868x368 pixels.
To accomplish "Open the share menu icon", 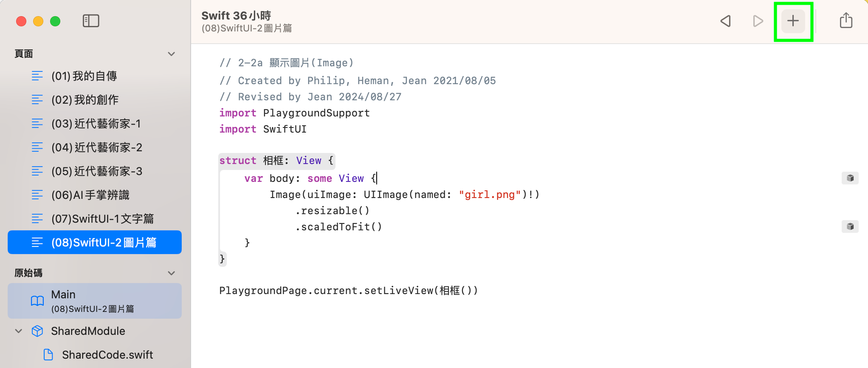I will coord(846,20).
